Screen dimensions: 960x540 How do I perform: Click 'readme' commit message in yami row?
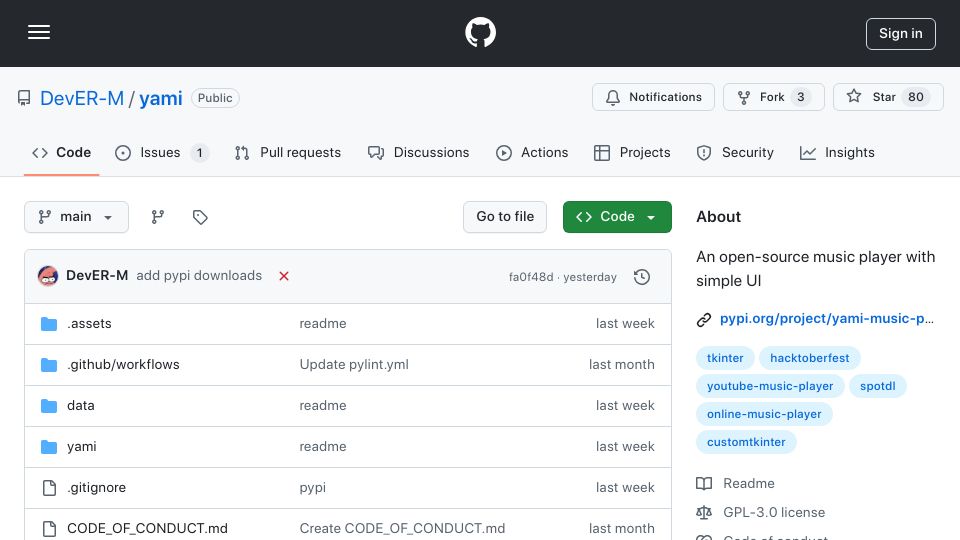323,446
